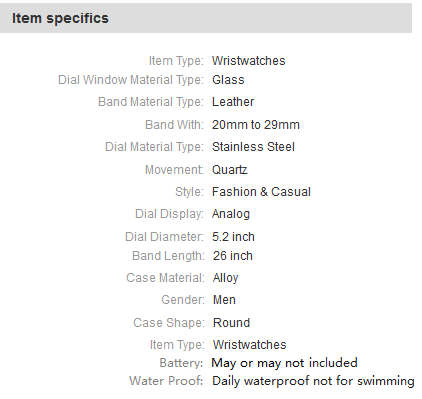Click the Water Proof label
This screenshot has width=422, height=399.
166,381
